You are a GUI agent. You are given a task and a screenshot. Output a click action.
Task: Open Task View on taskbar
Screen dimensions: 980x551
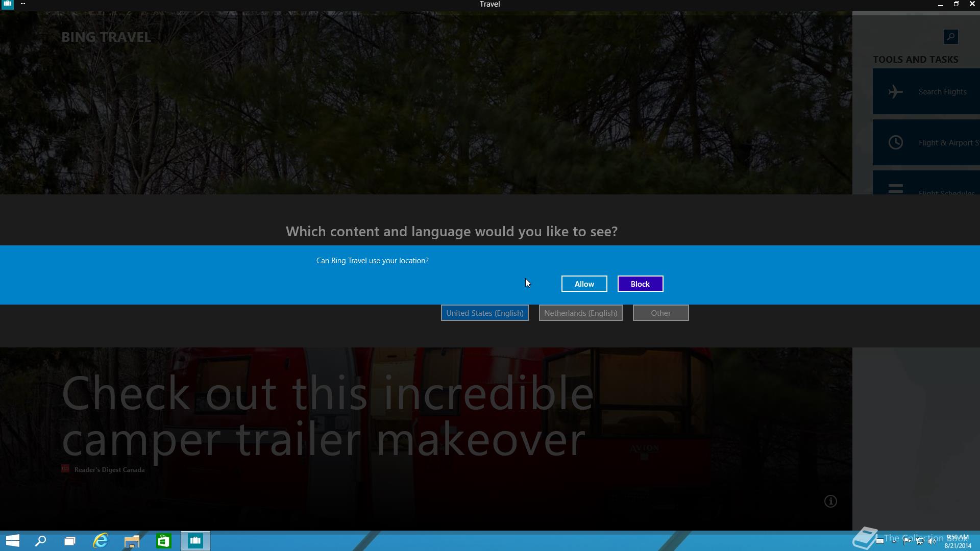click(70, 541)
